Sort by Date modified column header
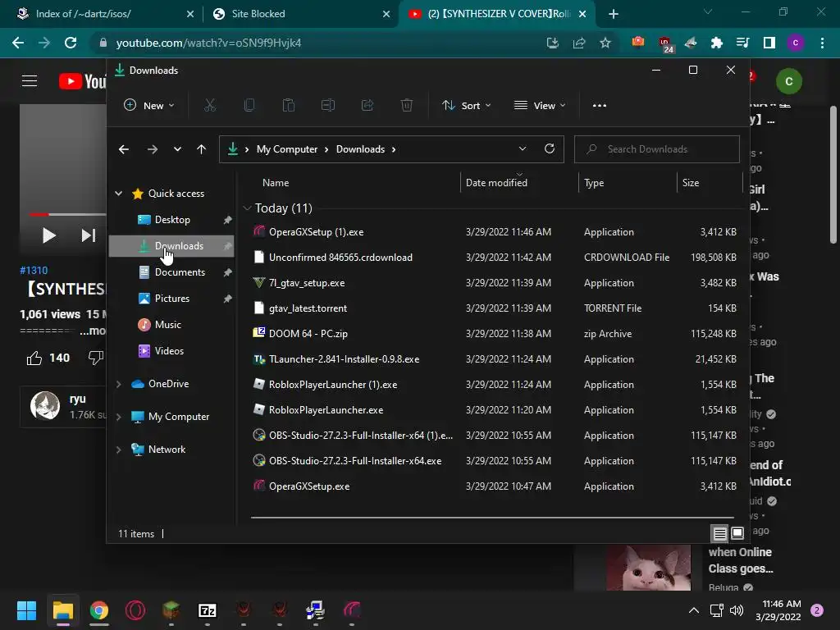This screenshot has width=840, height=630. tap(496, 183)
